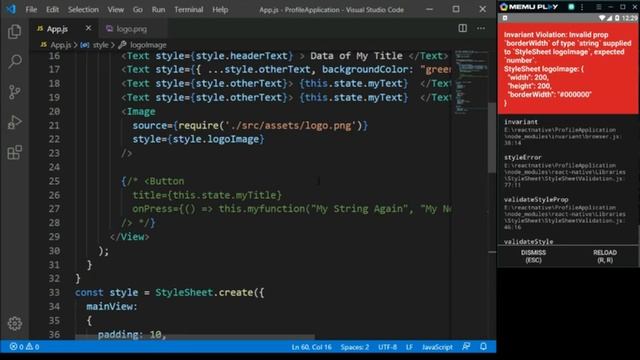Viewport: 640px width, 360px height.
Task: Open the Manage gear settings icon
Action: pos(15,323)
